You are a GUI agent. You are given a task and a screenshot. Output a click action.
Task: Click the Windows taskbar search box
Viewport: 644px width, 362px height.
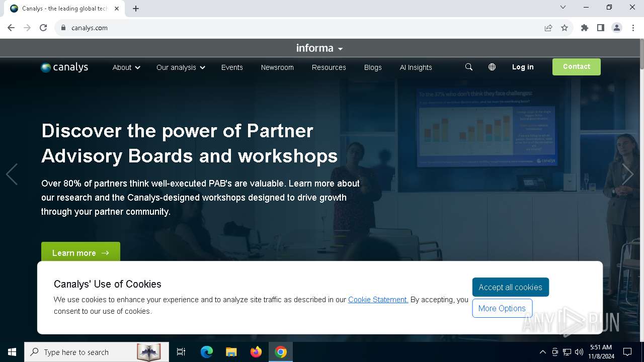click(96, 352)
